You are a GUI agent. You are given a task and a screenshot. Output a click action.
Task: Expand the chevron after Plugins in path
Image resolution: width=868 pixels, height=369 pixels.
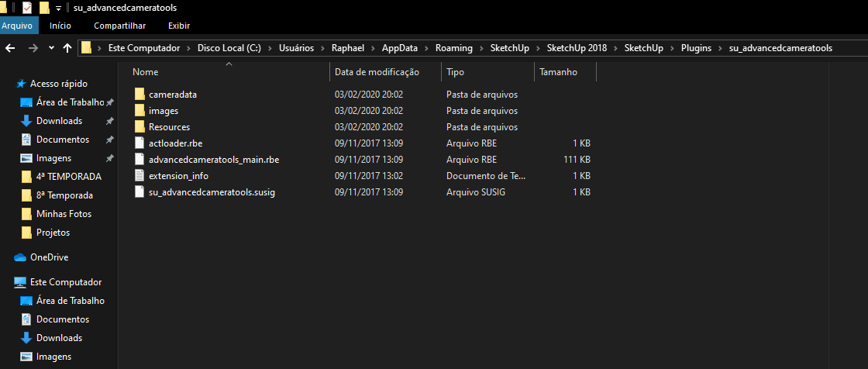click(x=721, y=48)
